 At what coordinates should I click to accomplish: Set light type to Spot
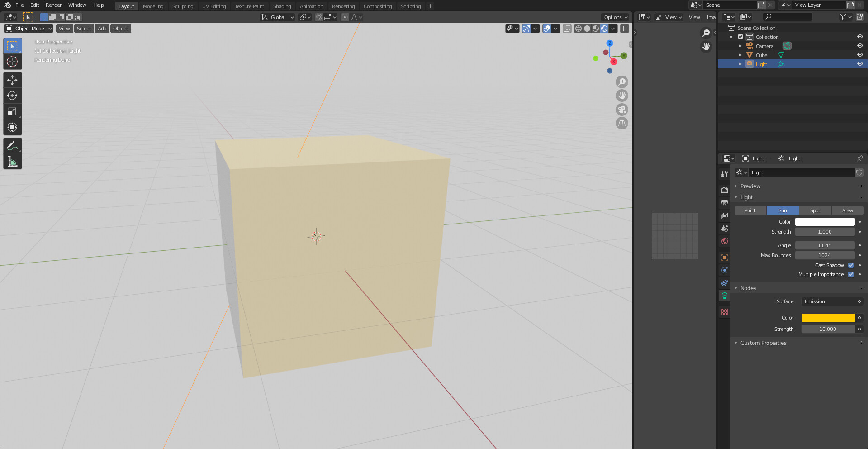click(x=815, y=210)
